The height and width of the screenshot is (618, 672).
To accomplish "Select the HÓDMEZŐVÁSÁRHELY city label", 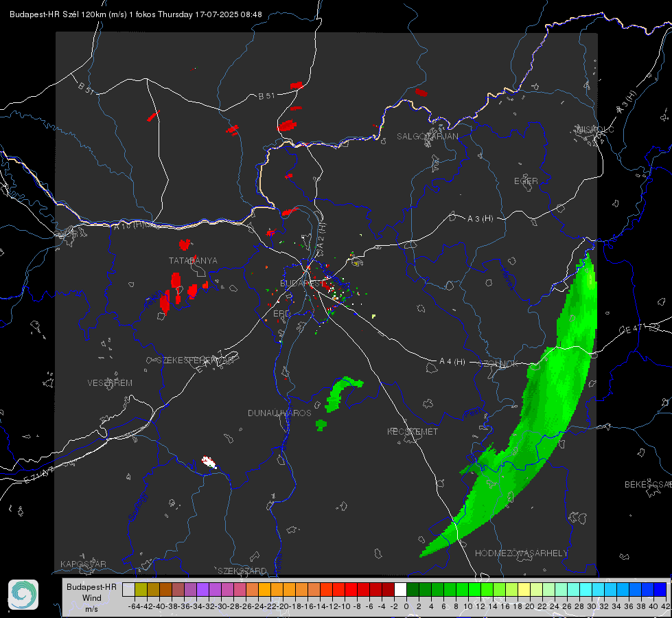I will pyautogui.click(x=521, y=553).
